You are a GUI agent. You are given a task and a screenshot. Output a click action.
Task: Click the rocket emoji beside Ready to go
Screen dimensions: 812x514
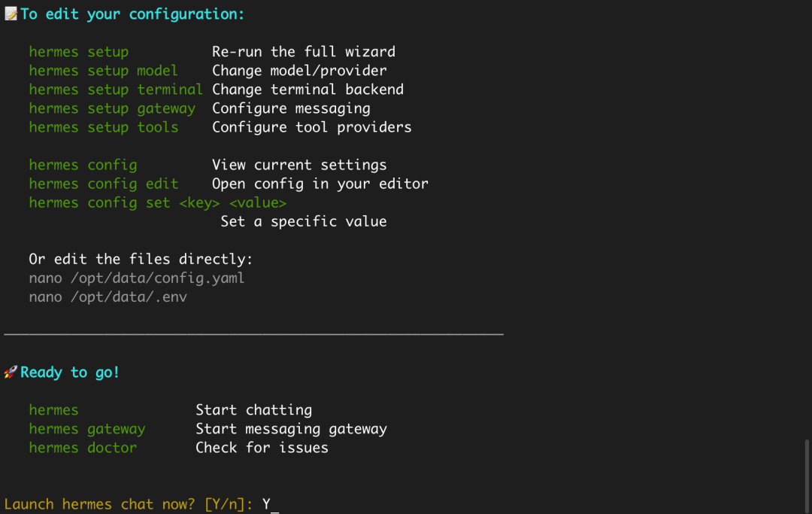tap(11, 373)
